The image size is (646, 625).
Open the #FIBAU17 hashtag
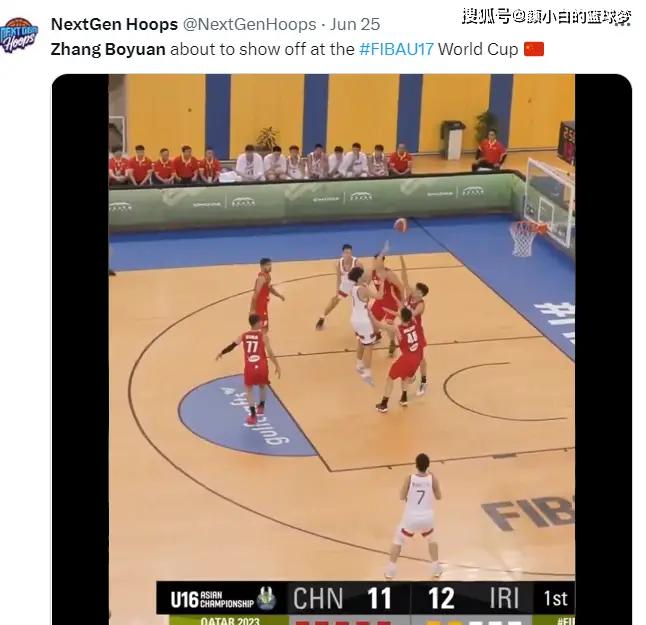tap(396, 49)
